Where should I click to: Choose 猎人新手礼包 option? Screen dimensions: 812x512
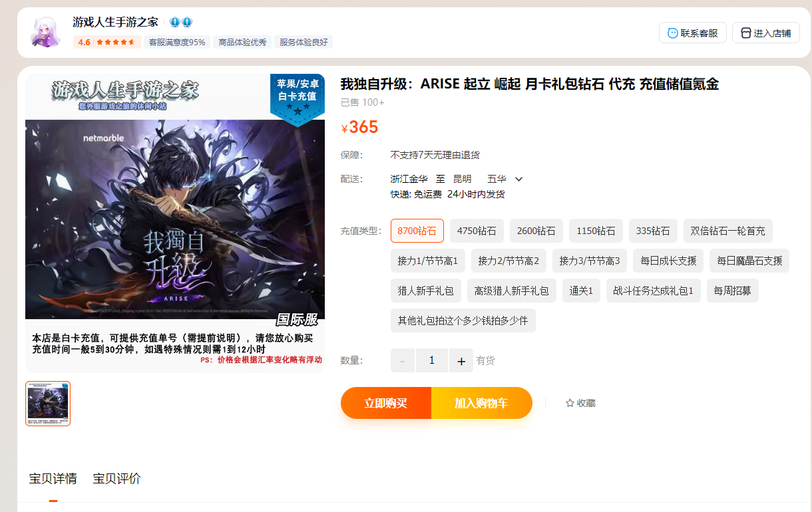pos(425,291)
